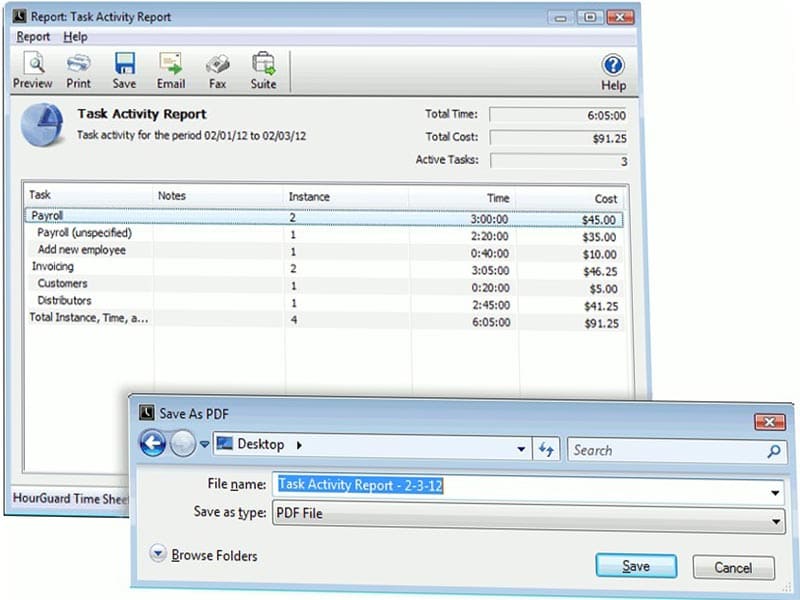Open Preview from the report toolbar
Screen dimensions: 800x600
[x=33, y=70]
